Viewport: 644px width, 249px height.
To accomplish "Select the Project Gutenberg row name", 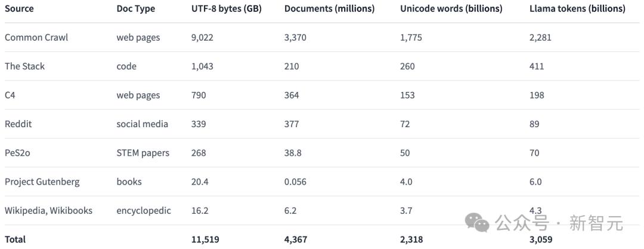I will 42,182.
